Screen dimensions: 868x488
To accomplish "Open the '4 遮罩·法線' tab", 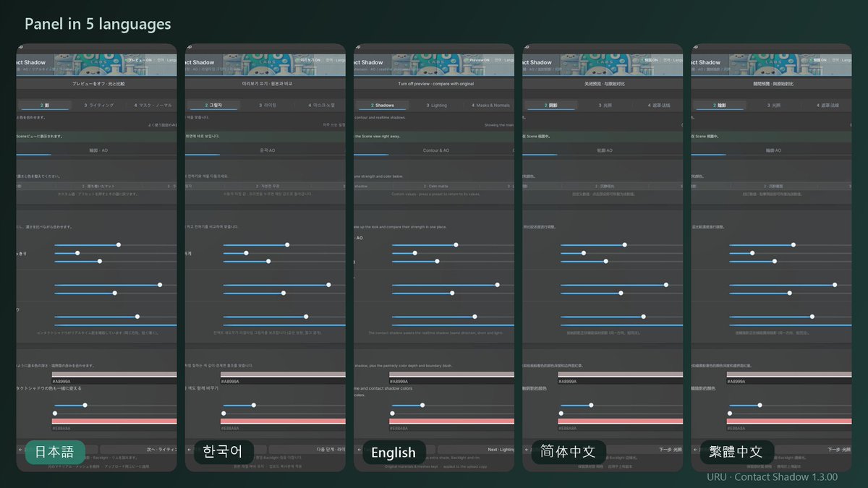I will coord(827,105).
